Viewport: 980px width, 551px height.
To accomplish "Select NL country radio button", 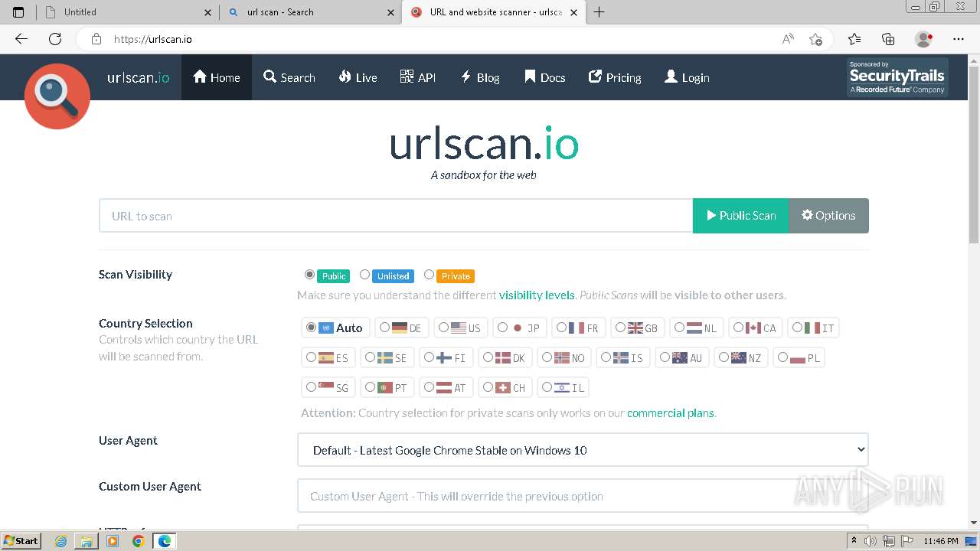I will [679, 328].
